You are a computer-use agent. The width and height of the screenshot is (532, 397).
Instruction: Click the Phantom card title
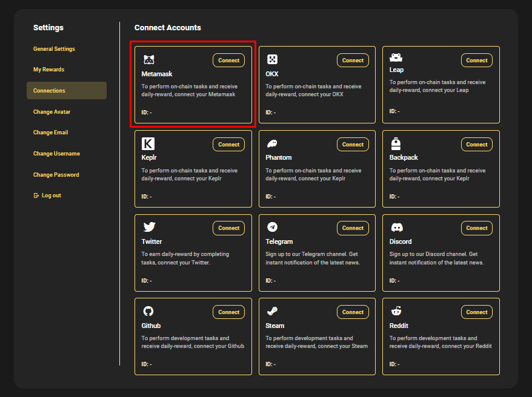coord(279,157)
